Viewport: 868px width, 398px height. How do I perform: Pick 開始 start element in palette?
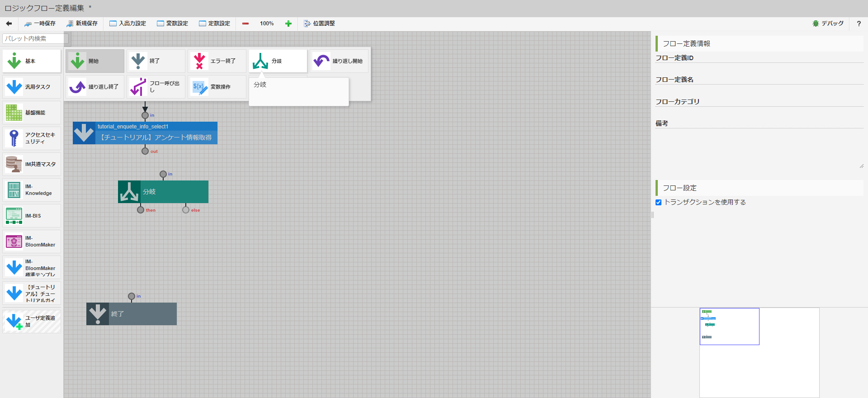click(x=95, y=61)
